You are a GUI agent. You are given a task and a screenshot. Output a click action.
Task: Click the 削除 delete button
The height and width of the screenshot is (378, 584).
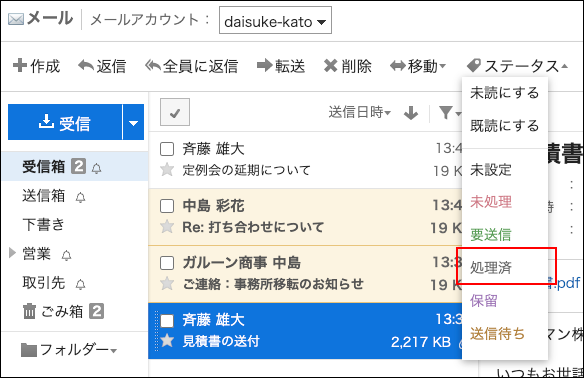pos(347,66)
